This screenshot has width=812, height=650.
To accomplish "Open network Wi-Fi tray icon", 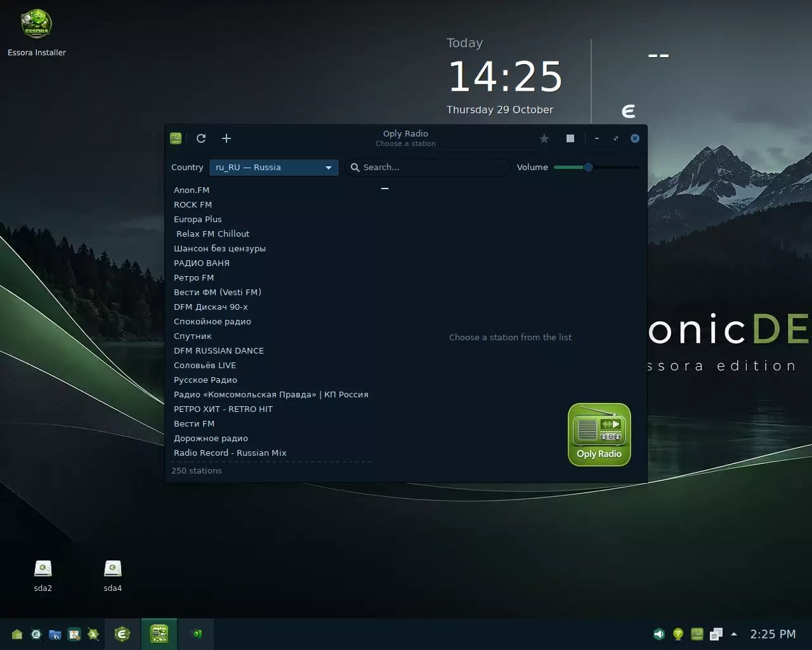I will [x=678, y=634].
